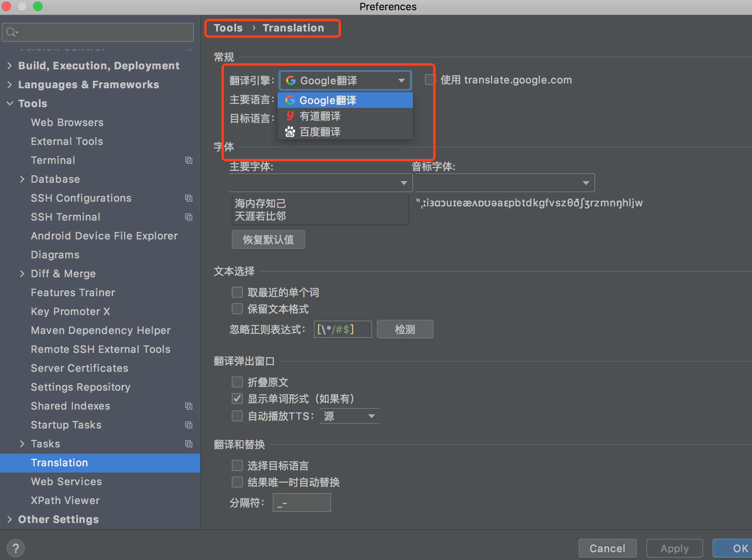The height and width of the screenshot is (560, 752).
Task: Open Maven Dependency Helper settings
Action: [x=101, y=330]
